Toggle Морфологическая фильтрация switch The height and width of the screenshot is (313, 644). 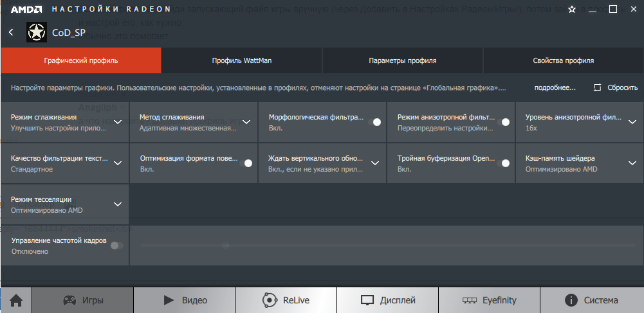tap(374, 122)
